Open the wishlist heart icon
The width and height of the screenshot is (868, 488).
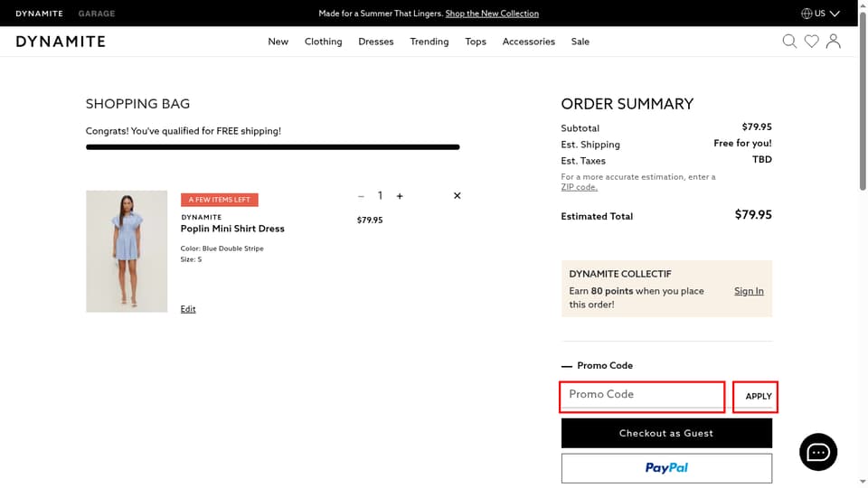(x=812, y=42)
